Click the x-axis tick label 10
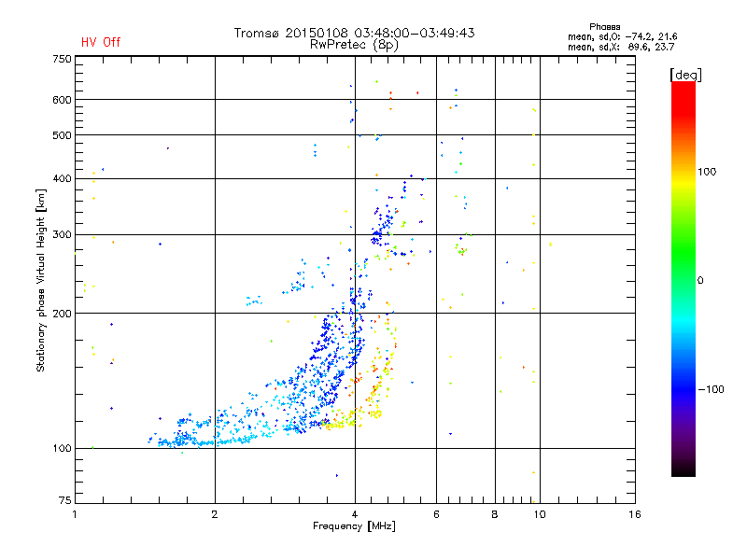747x560 pixels. point(540,514)
